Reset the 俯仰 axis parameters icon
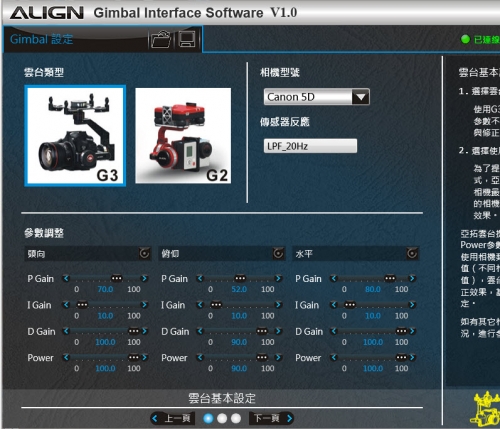Viewport: 500px width, 429px height. [x=278, y=254]
